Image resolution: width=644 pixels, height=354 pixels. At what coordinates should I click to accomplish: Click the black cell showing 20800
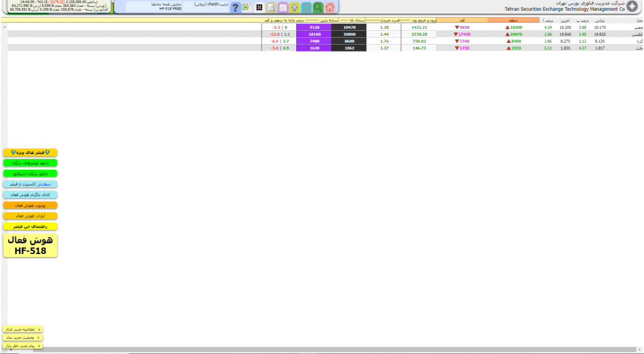point(348,35)
